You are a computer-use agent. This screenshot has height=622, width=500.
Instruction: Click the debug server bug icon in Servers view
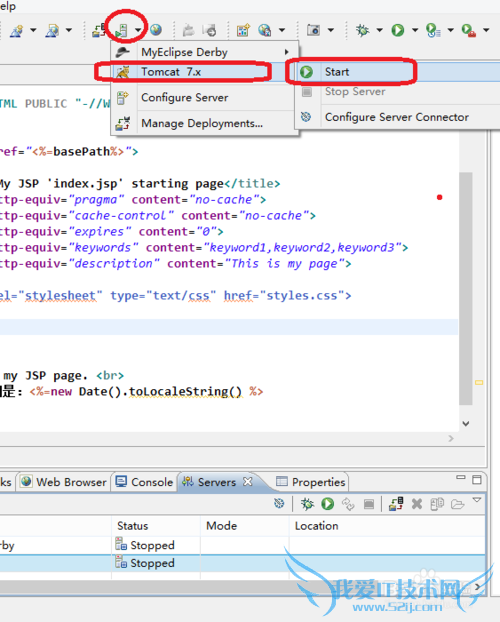(x=308, y=504)
